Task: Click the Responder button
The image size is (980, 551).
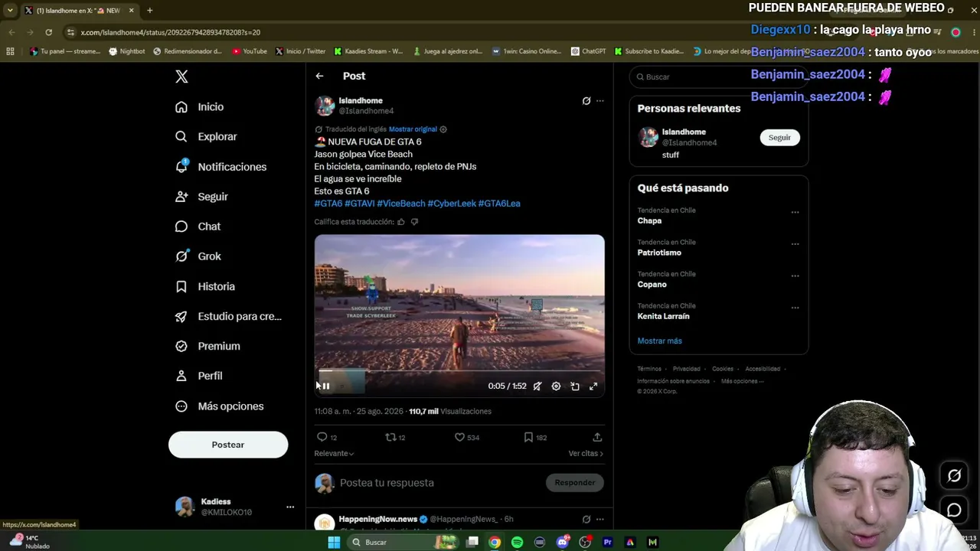Action: [x=575, y=483]
